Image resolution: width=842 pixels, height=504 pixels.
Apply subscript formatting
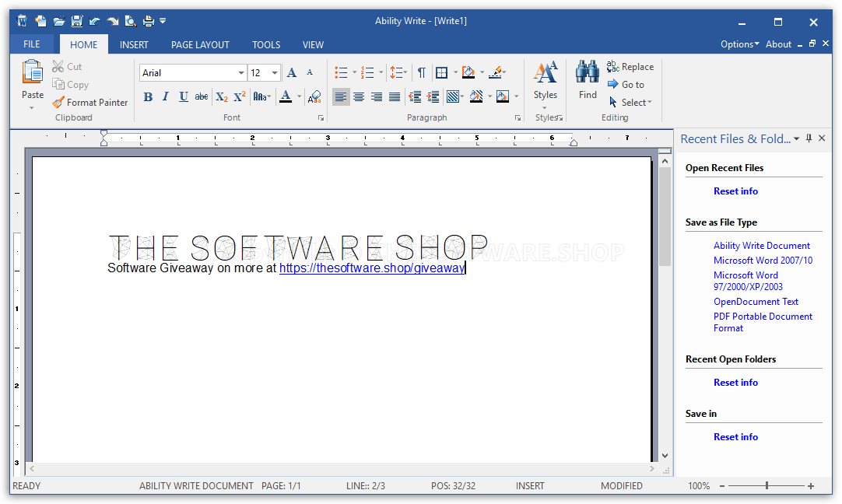click(x=222, y=96)
